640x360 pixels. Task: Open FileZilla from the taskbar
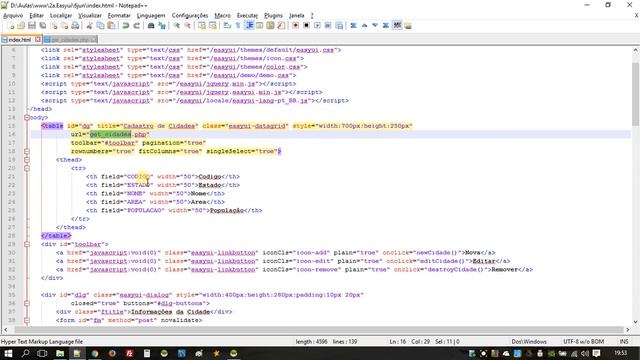[x=129, y=353]
